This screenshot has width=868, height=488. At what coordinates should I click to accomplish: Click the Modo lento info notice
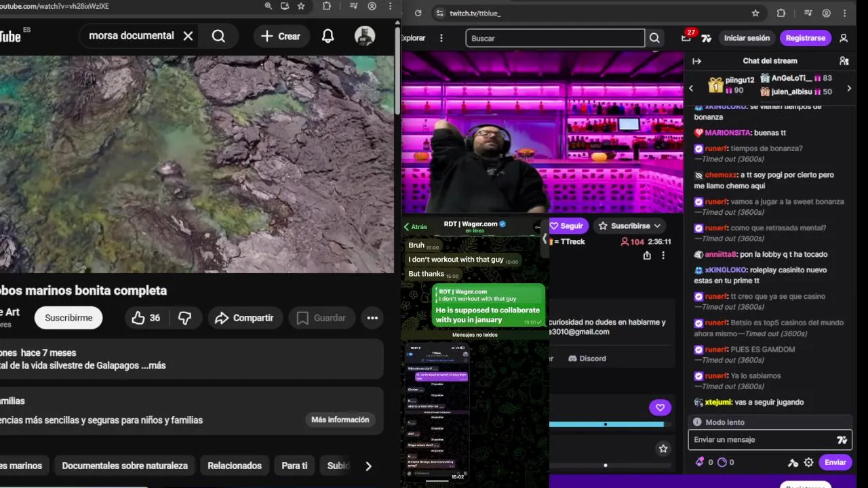click(770, 422)
